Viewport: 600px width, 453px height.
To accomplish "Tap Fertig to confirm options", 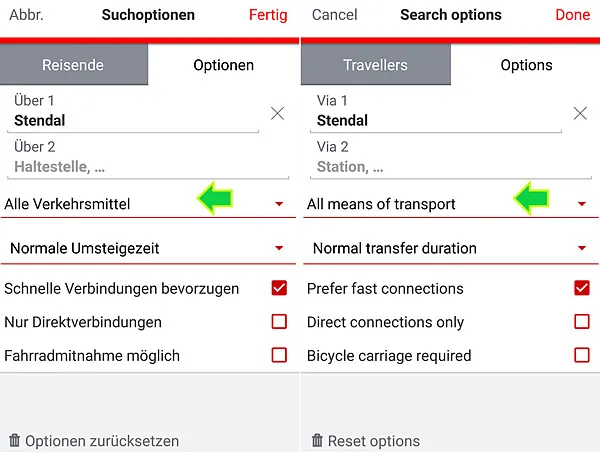I will pyautogui.click(x=267, y=15).
